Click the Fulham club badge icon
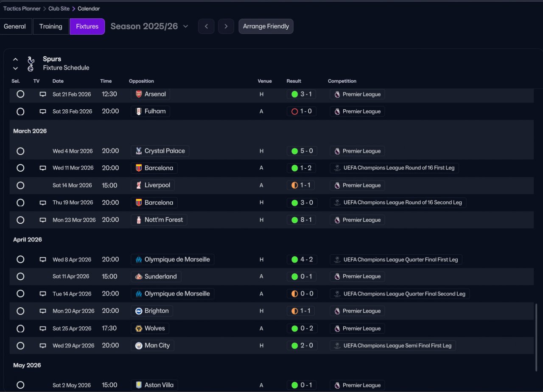 click(x=139, y=111)
